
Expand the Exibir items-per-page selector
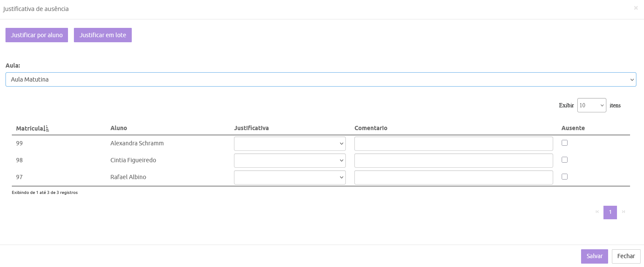(591, 105)
